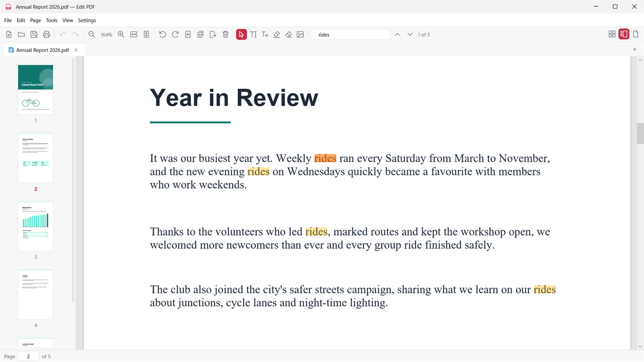Open page 3 thumbnail with bar chart
644x362 pixels.
(35, 226)
